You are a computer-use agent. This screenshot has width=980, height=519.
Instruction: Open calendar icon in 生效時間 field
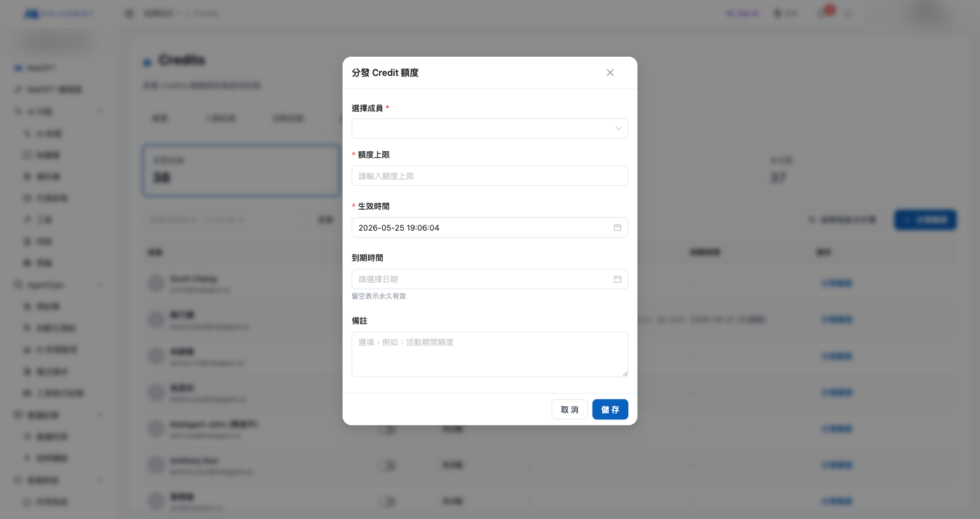[618, 228]
